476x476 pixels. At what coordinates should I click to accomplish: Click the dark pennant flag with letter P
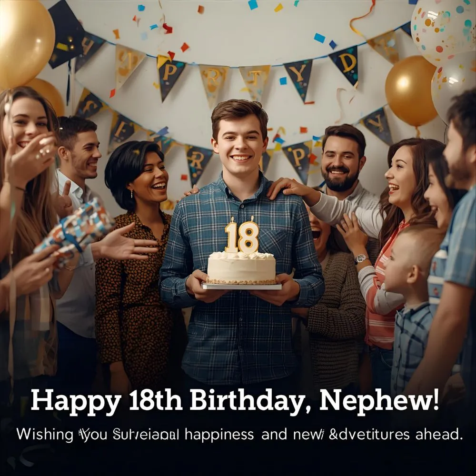[x=170, y=76]
